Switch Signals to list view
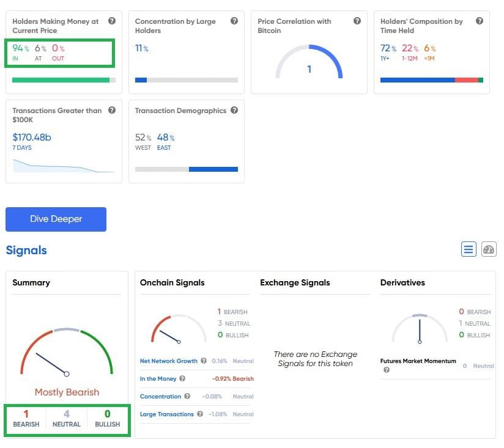Image resolution: width=504 pixels, height=448 pixels. pyautogui.click(x=469, y=249)
